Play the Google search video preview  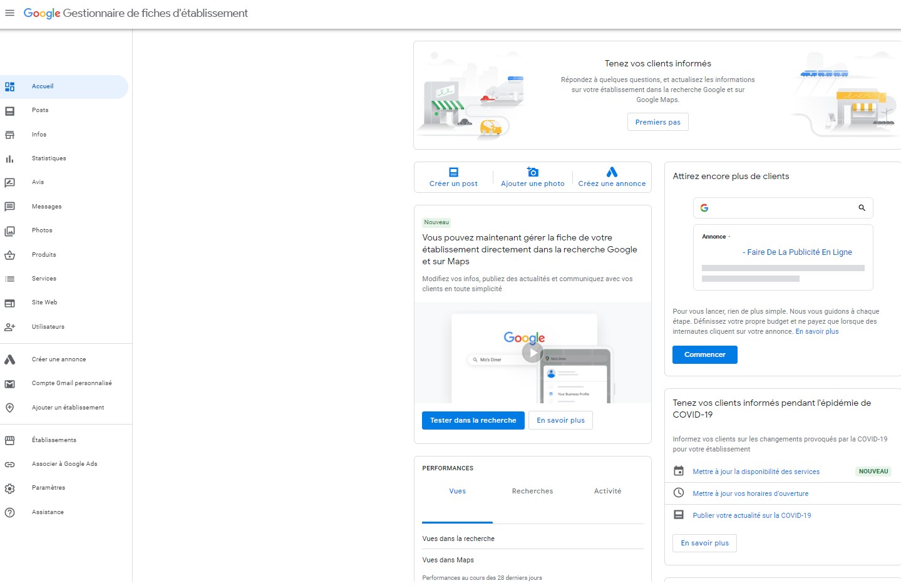coord(532,353)
